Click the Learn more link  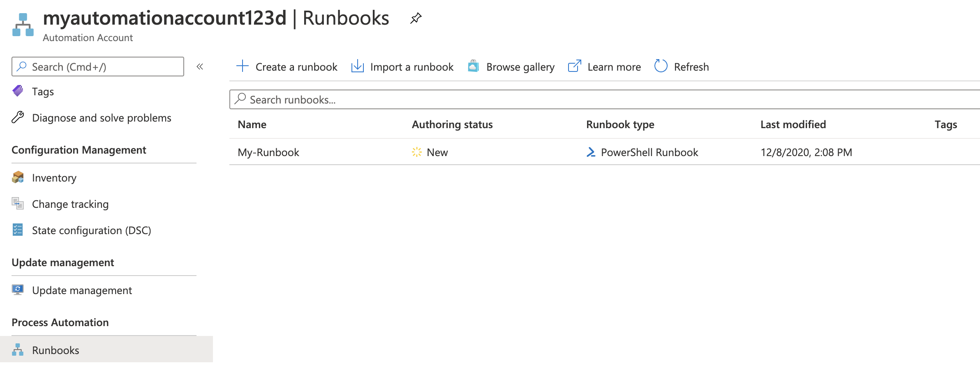click(x=604, y=67)
